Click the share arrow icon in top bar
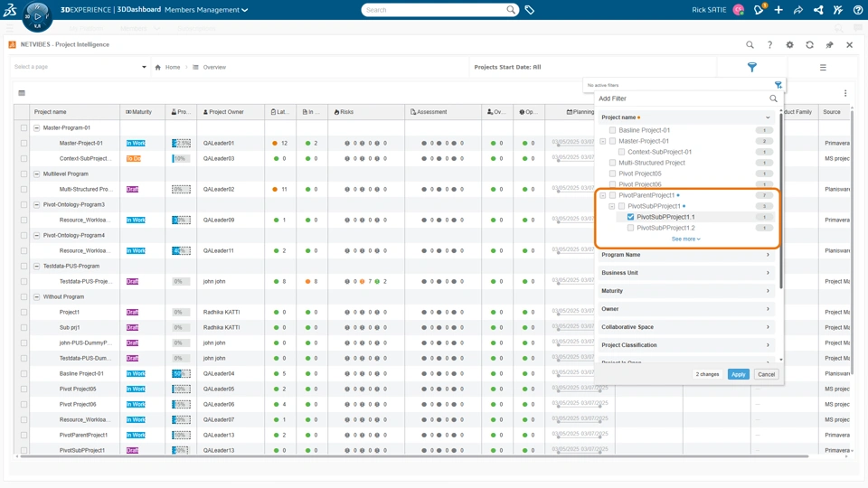The height and width of the screenshot is (488, 868). 798,10
